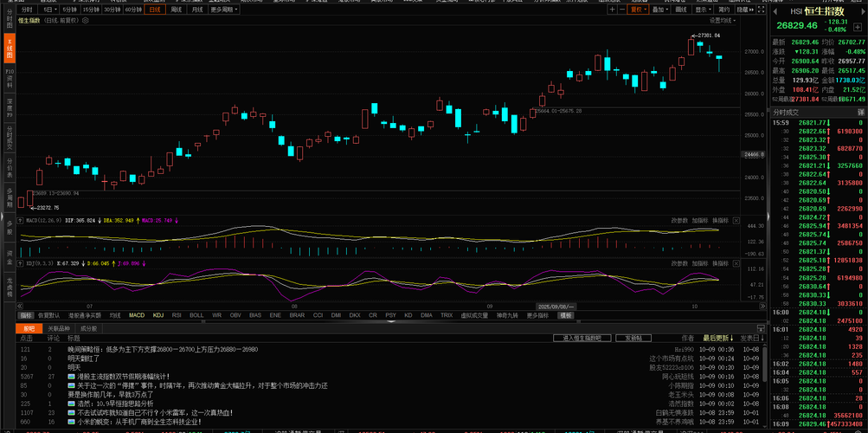Viewport: 868px width, 433px height.
Task: Switch to 月线 monthly period
Action: (x=196, y=10)
